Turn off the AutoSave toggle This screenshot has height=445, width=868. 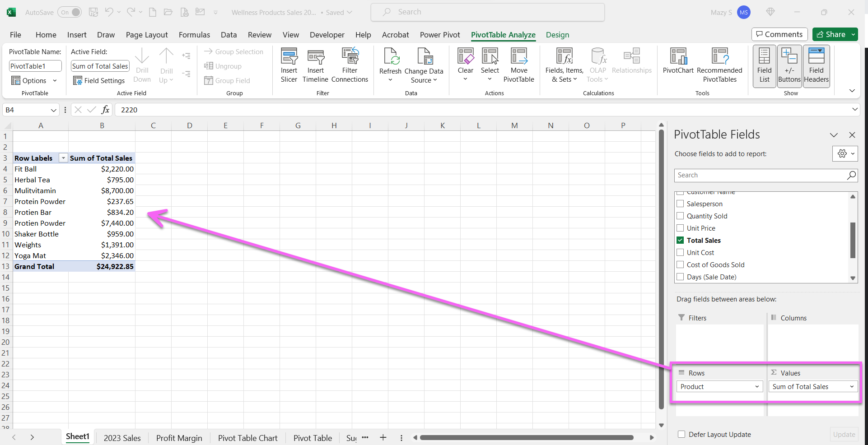(x=70, y=12)
